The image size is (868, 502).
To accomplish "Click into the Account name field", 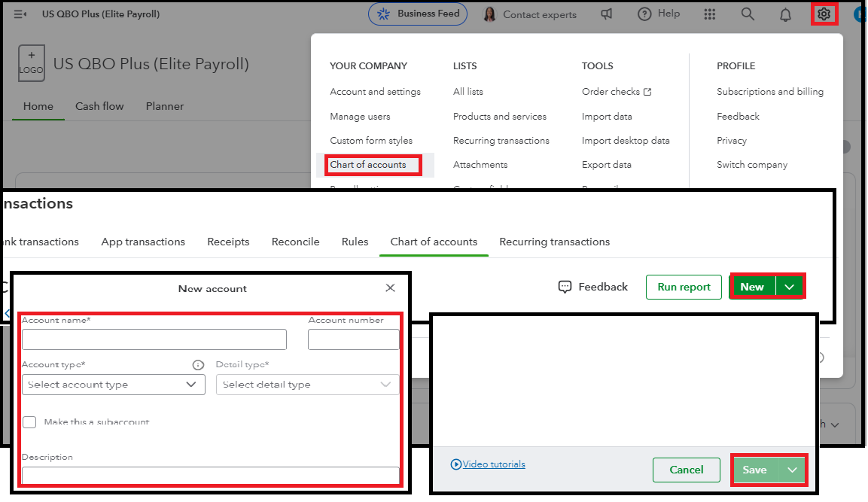I will point(154,339).
